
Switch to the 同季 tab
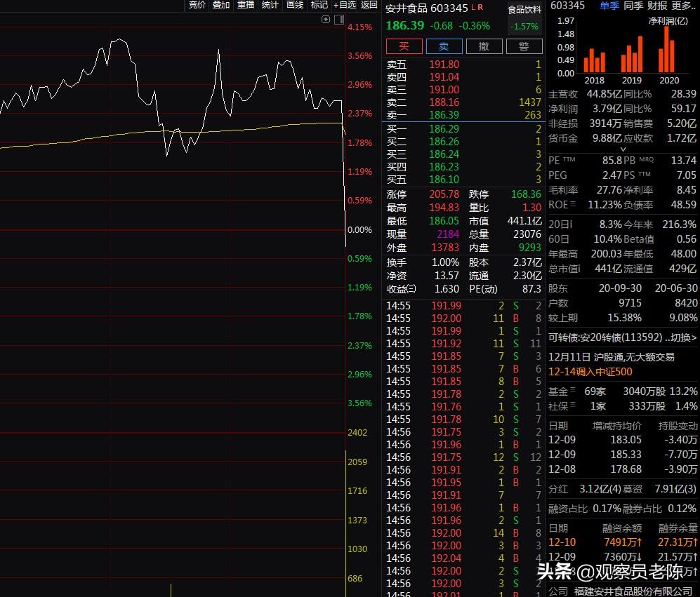[633, 6]
